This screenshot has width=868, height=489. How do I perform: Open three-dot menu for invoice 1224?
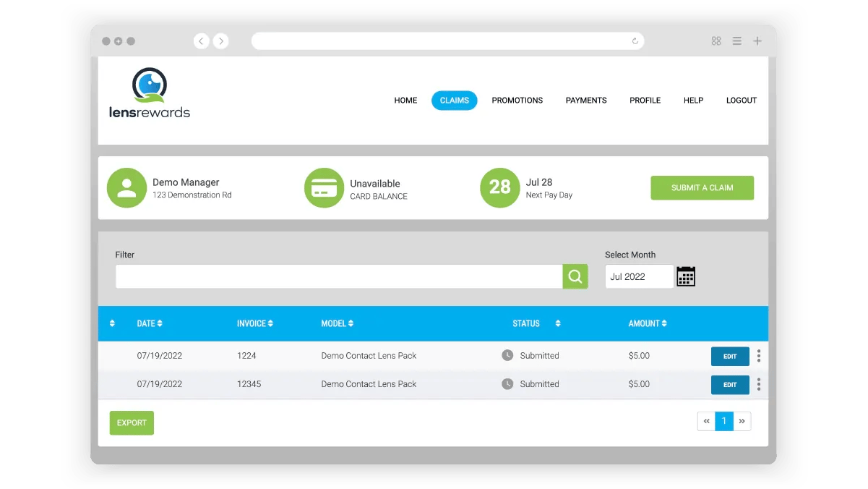758,356
